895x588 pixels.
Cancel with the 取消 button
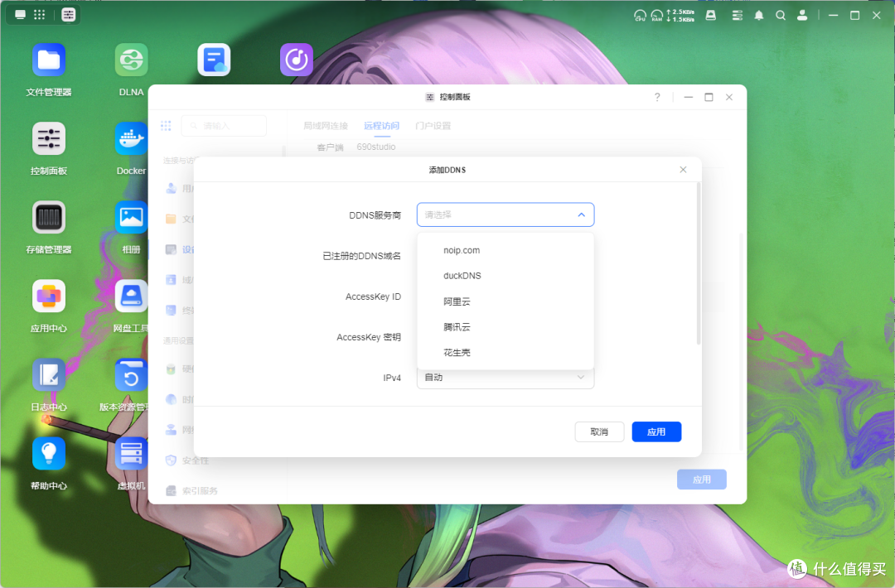click(x=599, y=431)
